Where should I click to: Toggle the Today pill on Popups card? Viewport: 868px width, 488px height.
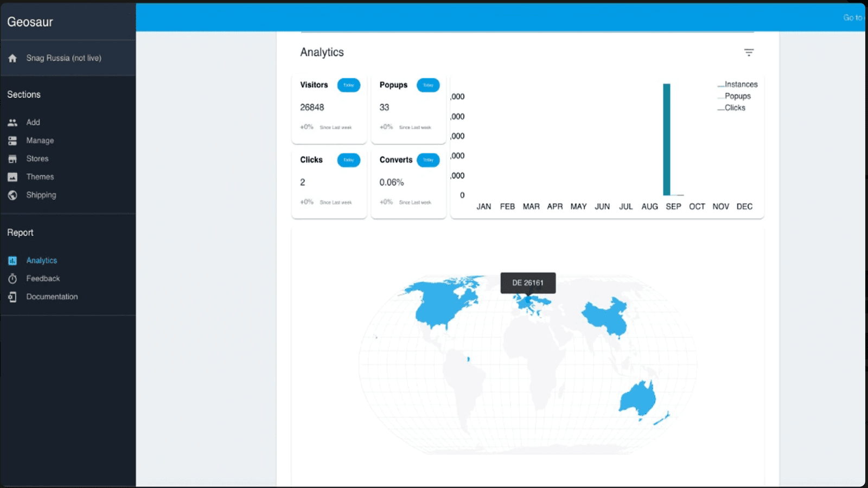(428, 85)
